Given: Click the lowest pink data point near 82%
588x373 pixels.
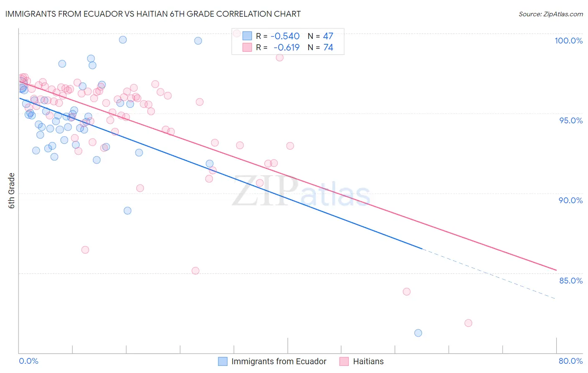Looking at the screenshot, I should point(468,323).
